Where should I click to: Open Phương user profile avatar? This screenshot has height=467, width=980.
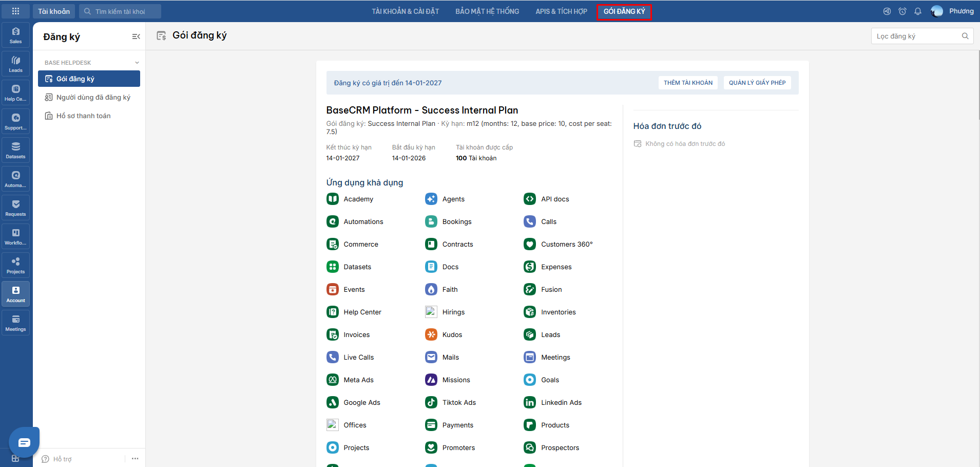937,11
